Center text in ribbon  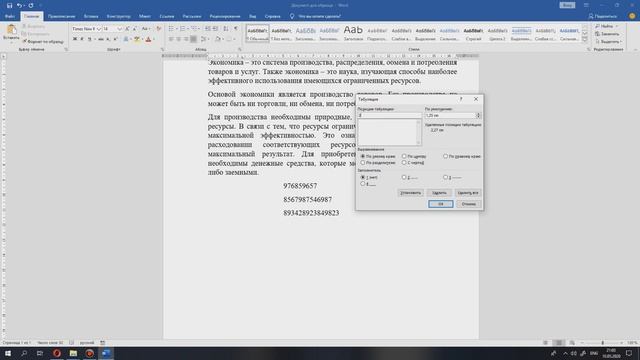pyautogui.click(x=178, y=39)
